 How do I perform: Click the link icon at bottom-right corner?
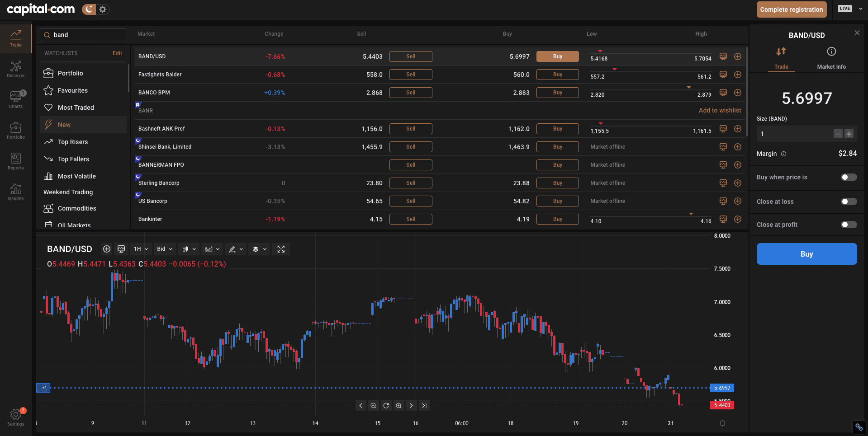[x=859, y=427]
